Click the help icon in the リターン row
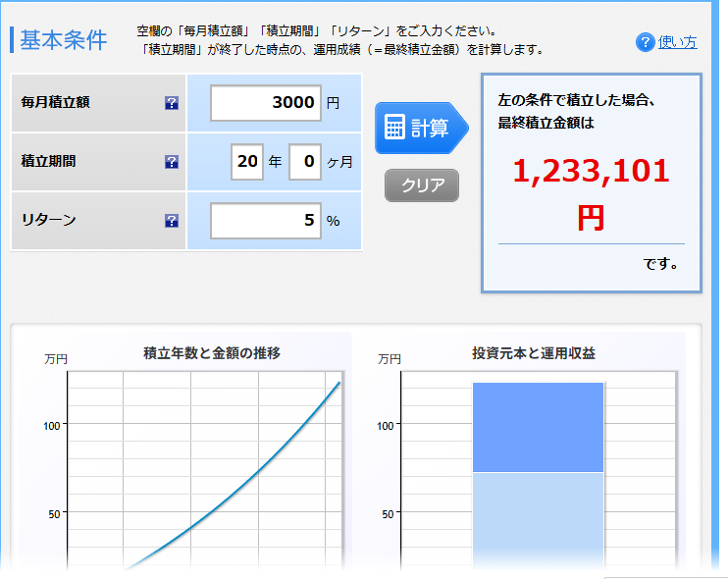The width and height of the screenshot is (728, 579). pyautogui.click(x=172, y=221)
